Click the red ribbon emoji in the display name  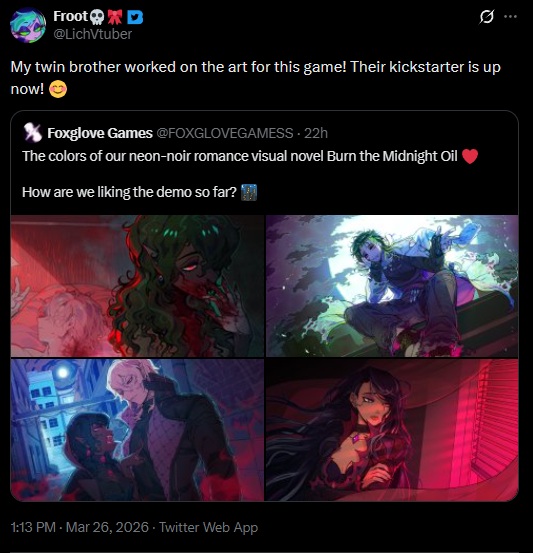115,17
